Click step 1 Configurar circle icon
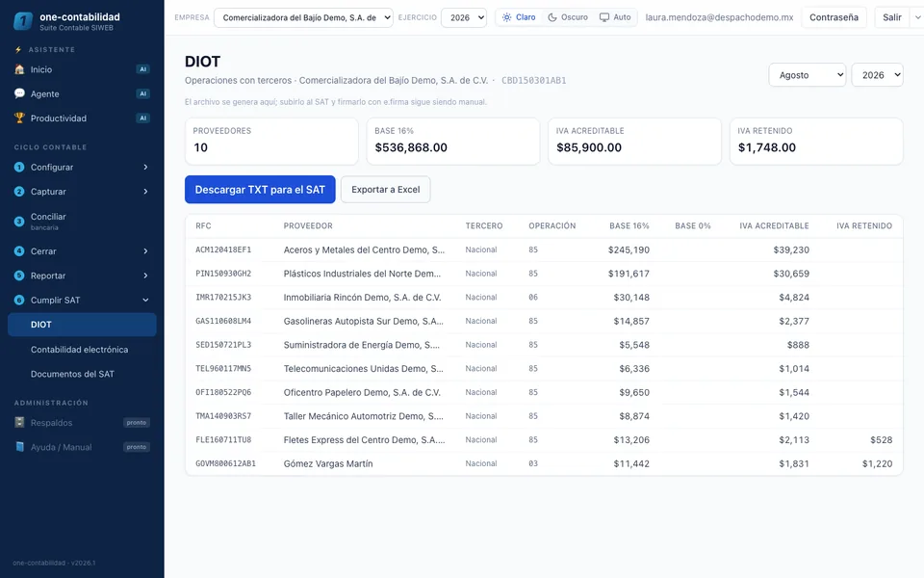The width and height of the screenshot is (924, 578). coord(19,167)
